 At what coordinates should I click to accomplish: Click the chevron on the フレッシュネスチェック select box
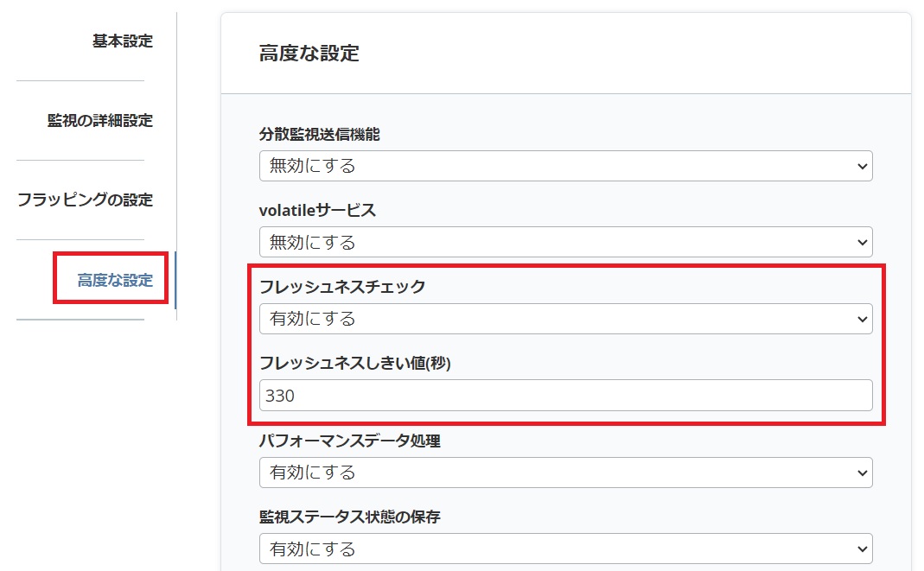[861, 319]
